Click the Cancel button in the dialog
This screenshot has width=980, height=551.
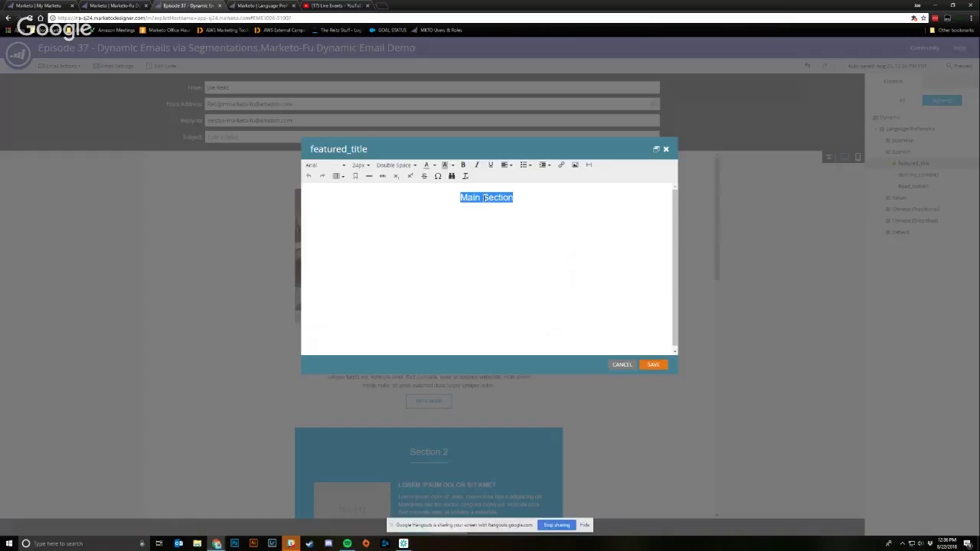[x=622, y=364]
